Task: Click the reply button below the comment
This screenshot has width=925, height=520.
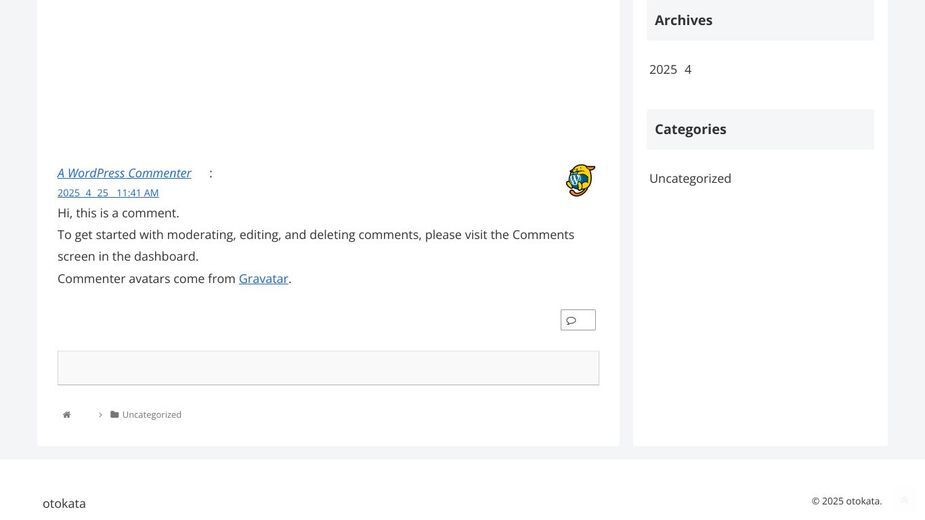Action: click(578, 320)
